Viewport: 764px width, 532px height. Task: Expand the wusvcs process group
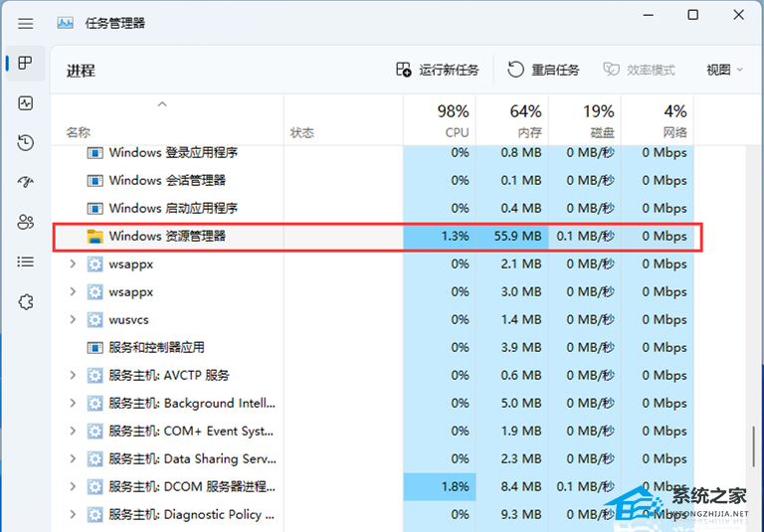click(73, 320)
